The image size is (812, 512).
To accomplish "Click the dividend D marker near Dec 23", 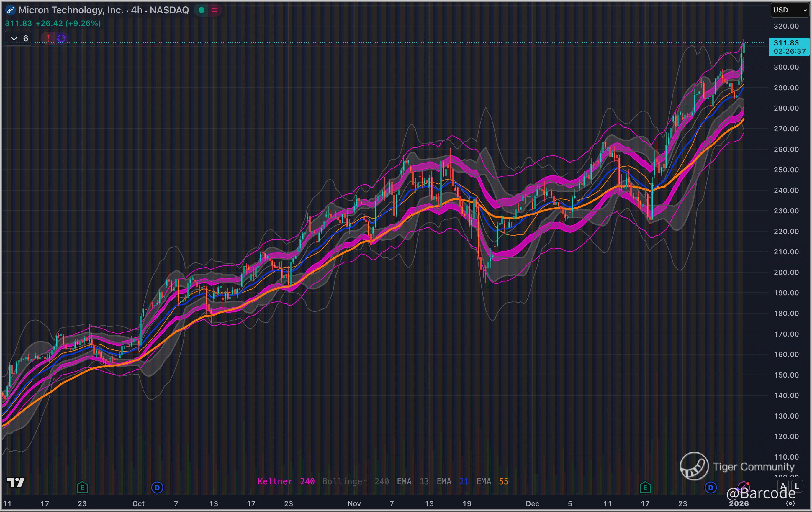I will (x=711, y=488).
